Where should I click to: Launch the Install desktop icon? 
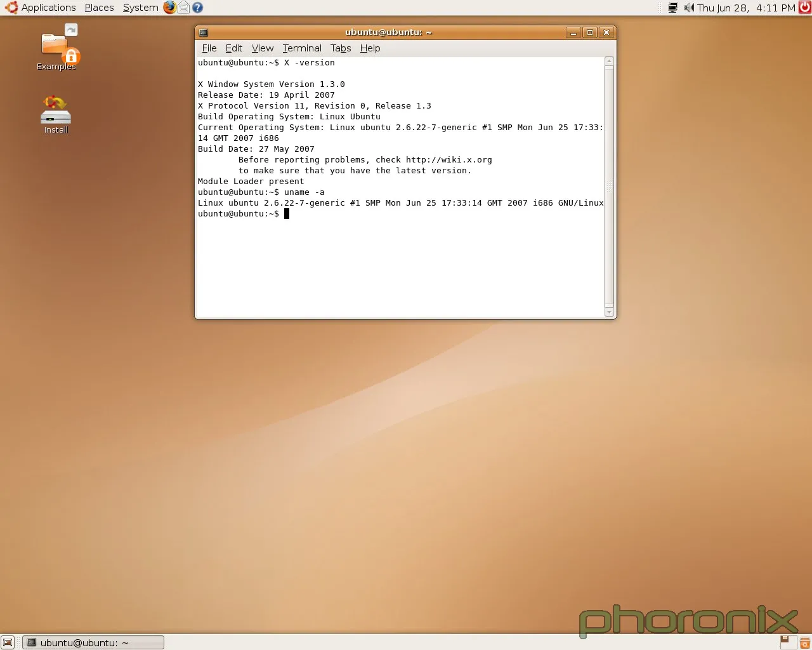click(56, 114)
